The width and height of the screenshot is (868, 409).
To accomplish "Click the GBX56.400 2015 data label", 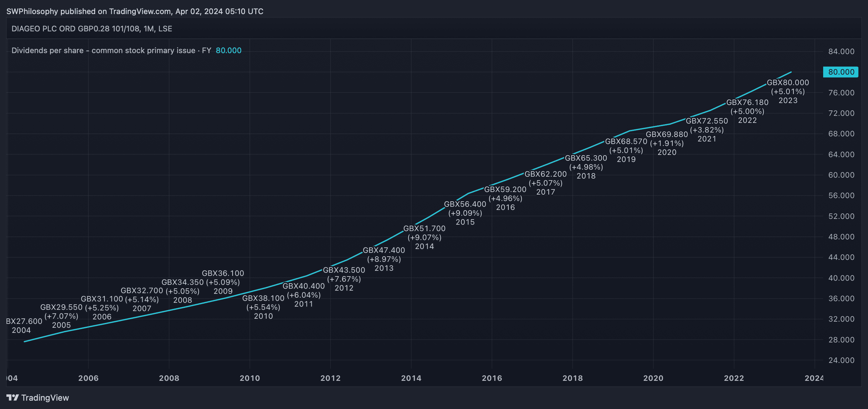I will coord(465,213).
